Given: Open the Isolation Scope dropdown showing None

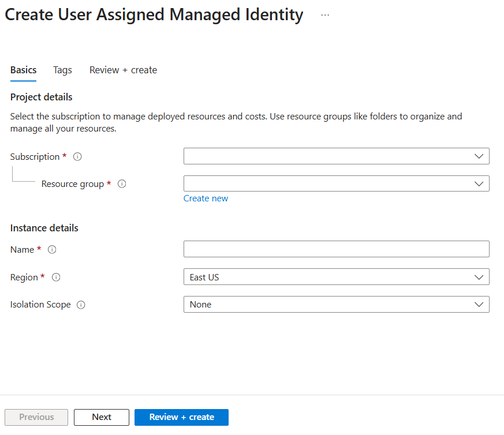Looking at the screenshot, I should [337, 304].
